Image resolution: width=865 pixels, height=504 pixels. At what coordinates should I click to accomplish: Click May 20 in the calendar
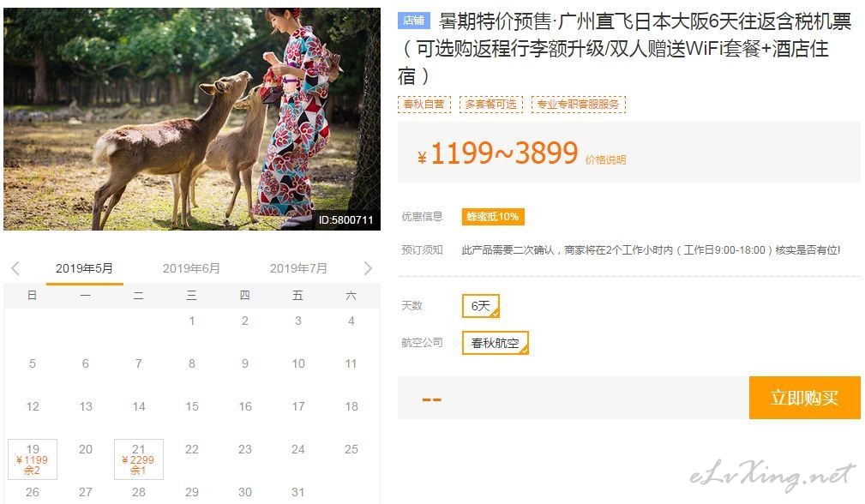click(x=86, y=449)
